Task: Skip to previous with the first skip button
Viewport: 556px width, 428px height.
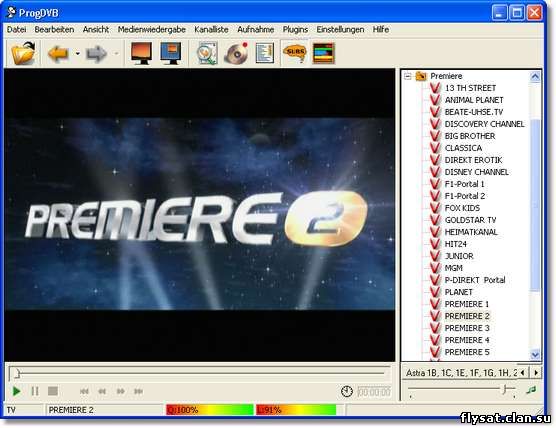Action: point(84,391)
